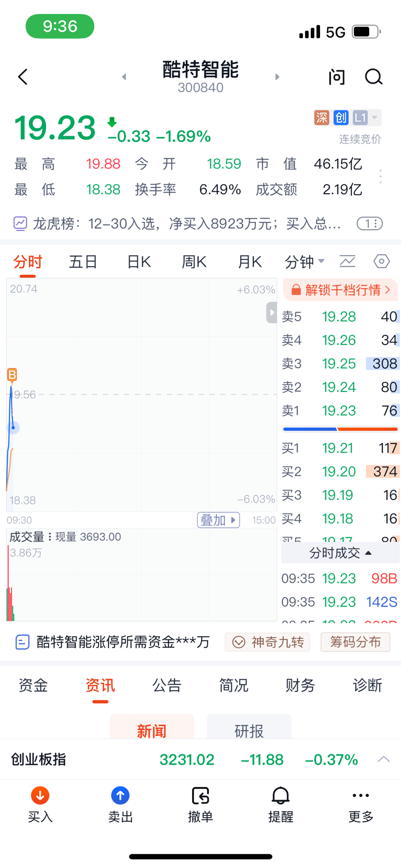Open the 叠加 overlay button
The image size is (401, 868).
218,520
